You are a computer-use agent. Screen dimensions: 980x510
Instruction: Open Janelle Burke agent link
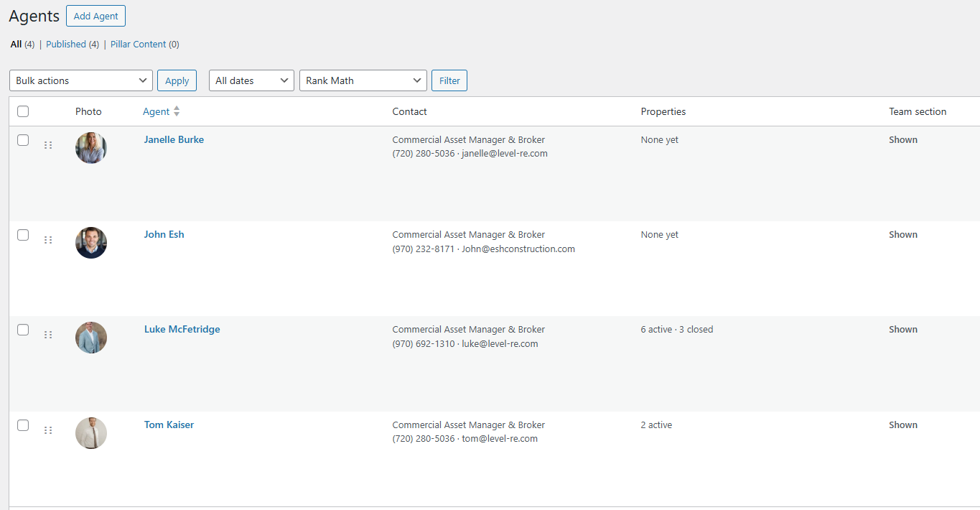coord(174,140)
